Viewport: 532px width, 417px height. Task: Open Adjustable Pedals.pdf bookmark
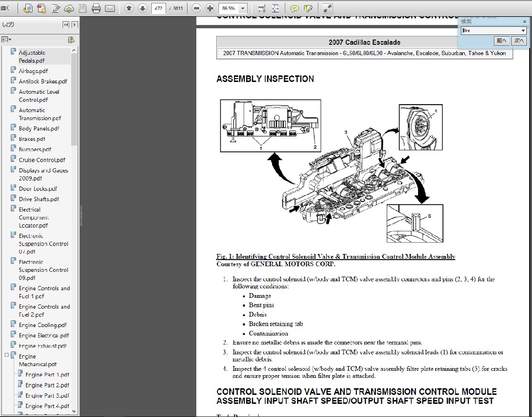click(x=32, y=57)
